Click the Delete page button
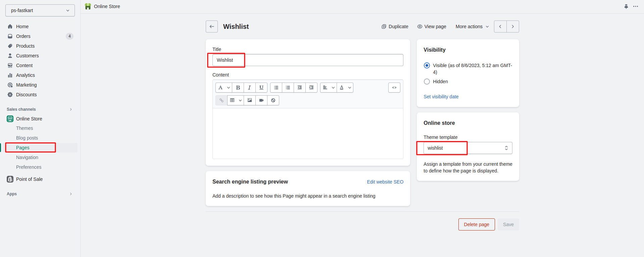 [x=476, y=224]
